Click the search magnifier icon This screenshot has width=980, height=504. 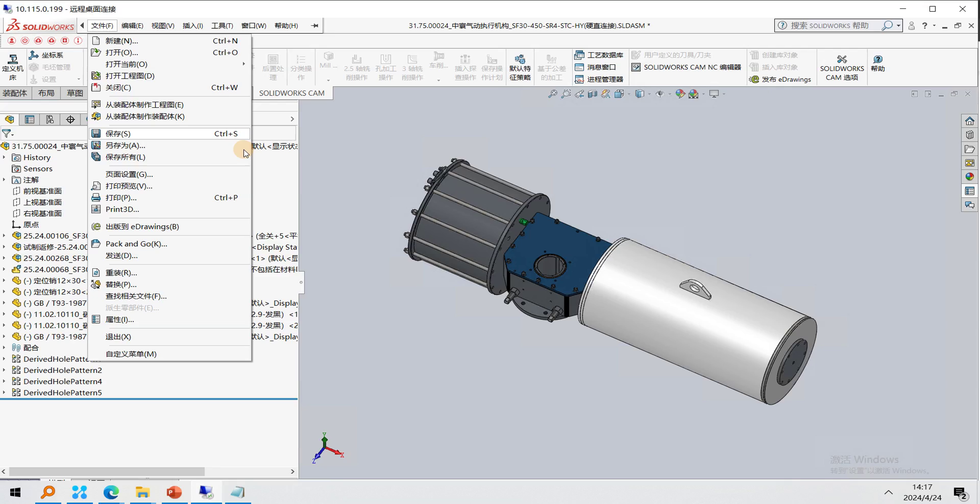pyautogui.click(x=887, y=26)
